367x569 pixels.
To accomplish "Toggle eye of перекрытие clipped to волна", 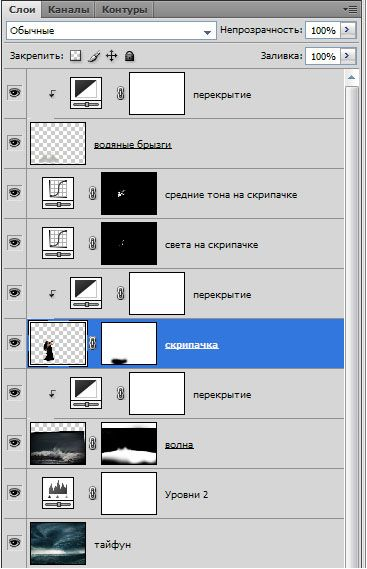I will 15,392.
